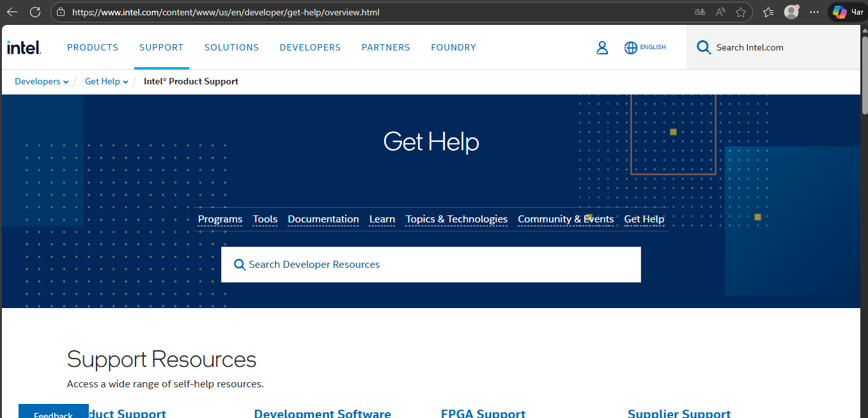
Task: Click the globe language icon
Action: tap(631, 47)
